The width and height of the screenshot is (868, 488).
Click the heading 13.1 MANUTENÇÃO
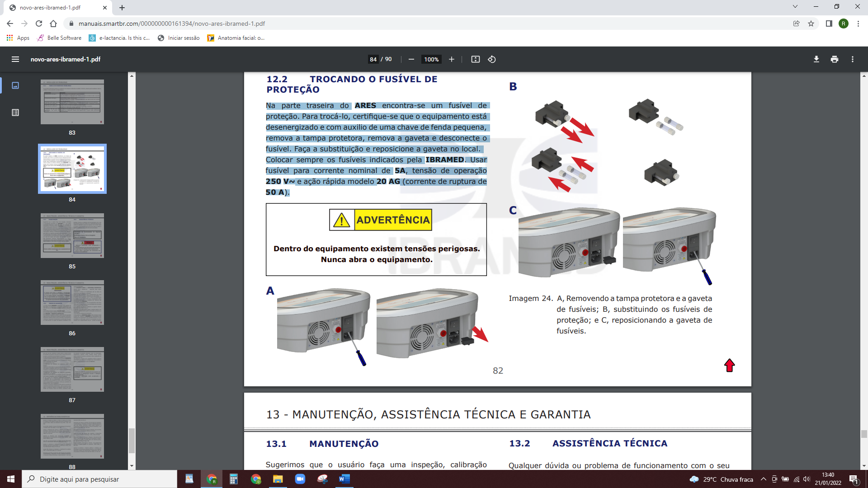point(322,444)
